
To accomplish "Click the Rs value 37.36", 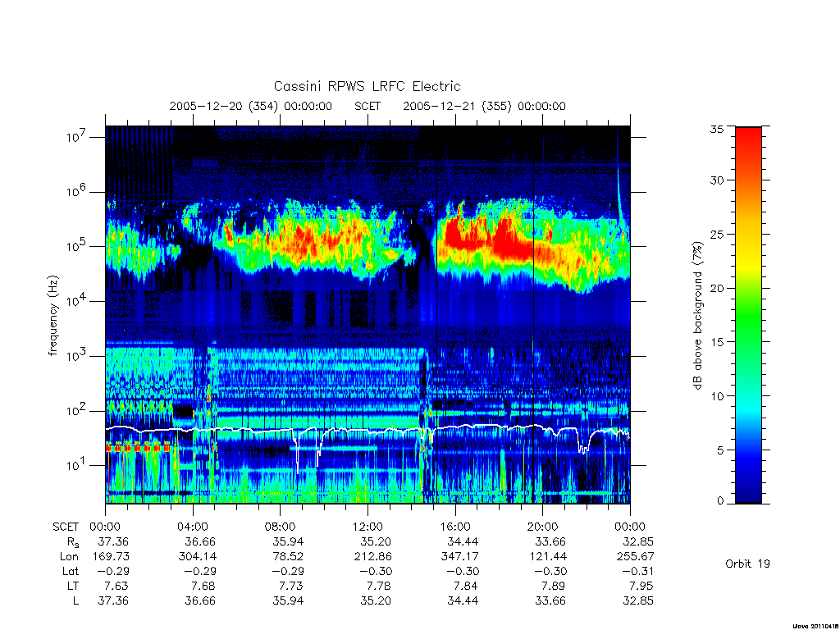I will 113,541.
